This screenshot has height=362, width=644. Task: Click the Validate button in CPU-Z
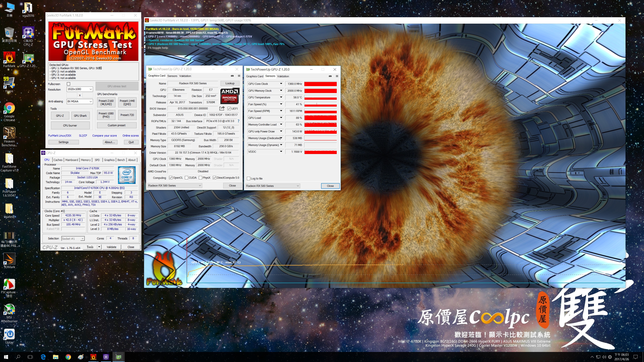point(111,247)
